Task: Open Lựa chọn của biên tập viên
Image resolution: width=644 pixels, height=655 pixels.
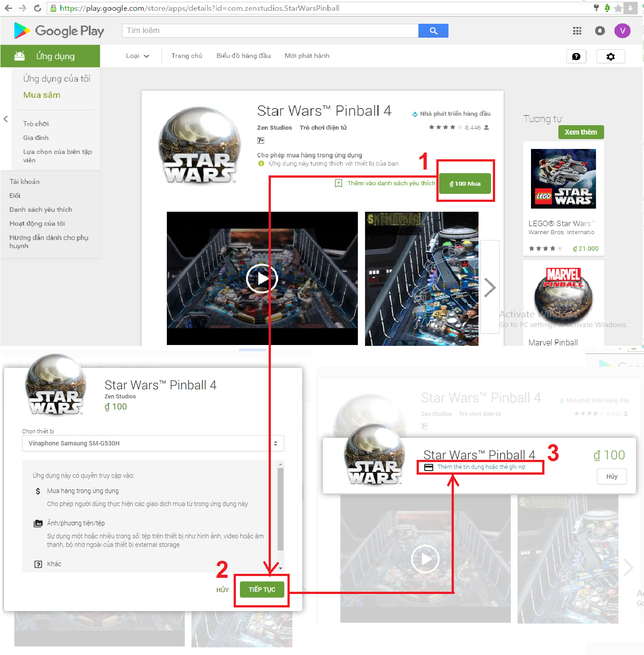Action: pyautogui.click(x=57, y=156)
